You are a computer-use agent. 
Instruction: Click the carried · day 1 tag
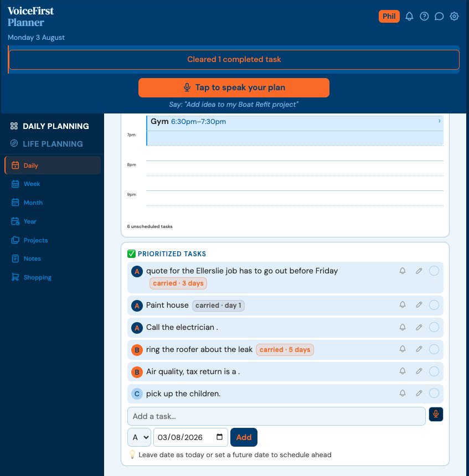point(218,306)
